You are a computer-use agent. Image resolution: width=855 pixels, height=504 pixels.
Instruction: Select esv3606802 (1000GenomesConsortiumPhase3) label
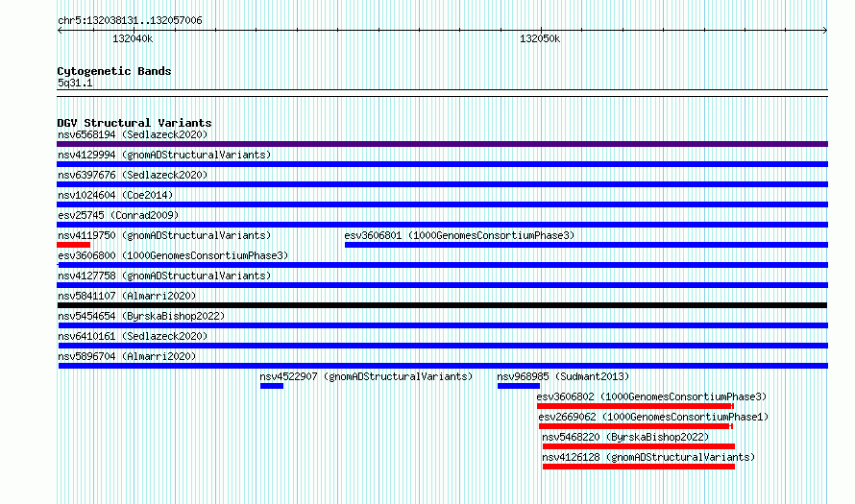coord(651,396)
